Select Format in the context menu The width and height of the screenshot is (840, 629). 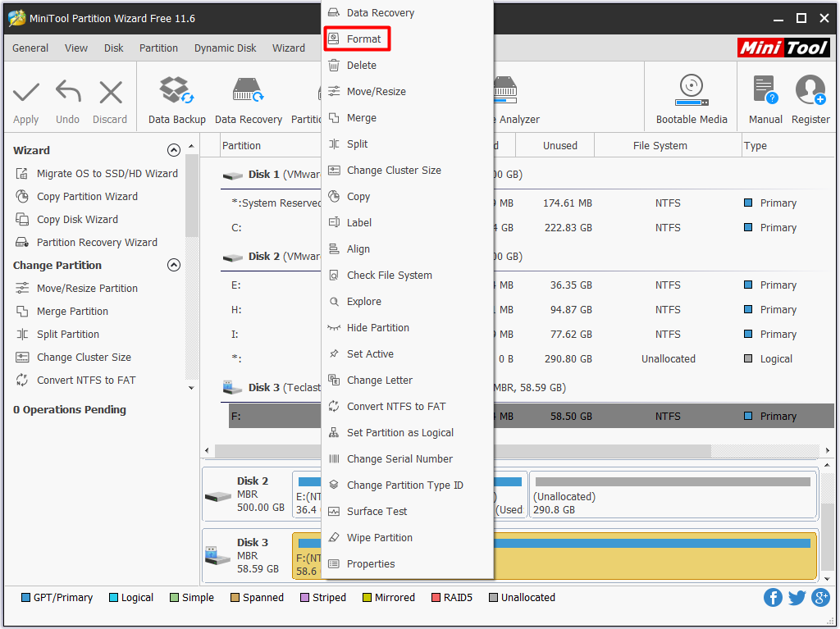[x=363, y=39]
